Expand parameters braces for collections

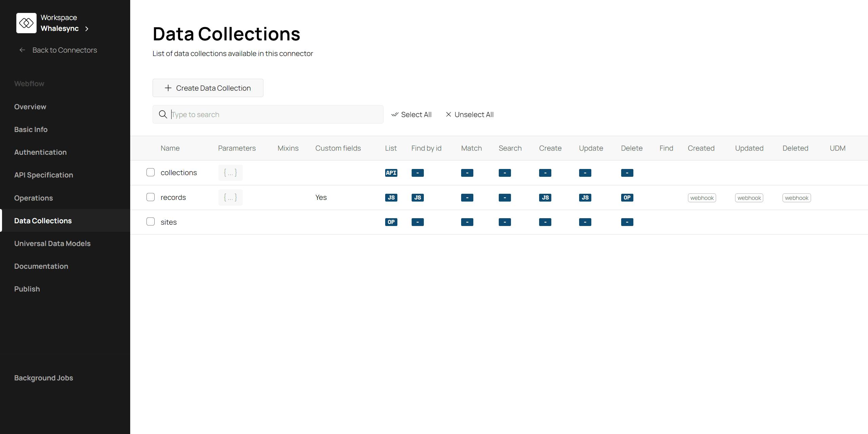230,173
